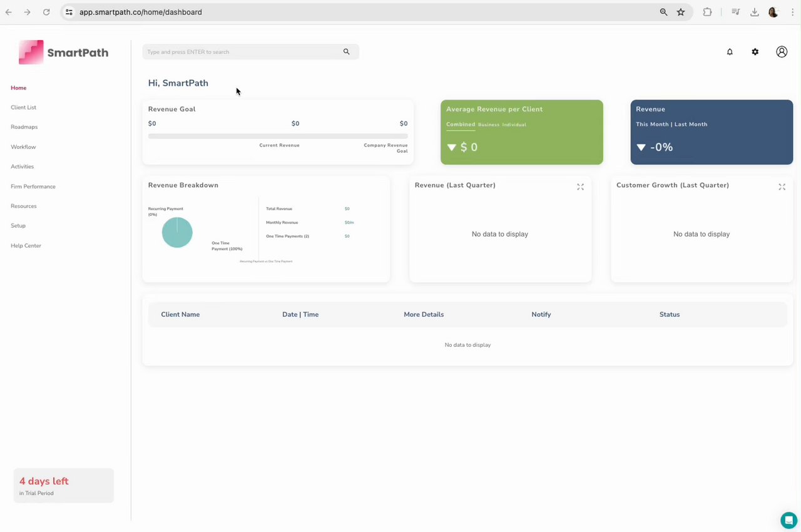Select the Business tab

(489, 125)
